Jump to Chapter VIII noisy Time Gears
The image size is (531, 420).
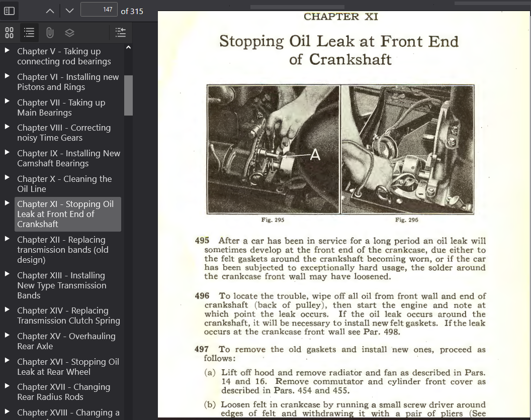[x=63, y=133]
